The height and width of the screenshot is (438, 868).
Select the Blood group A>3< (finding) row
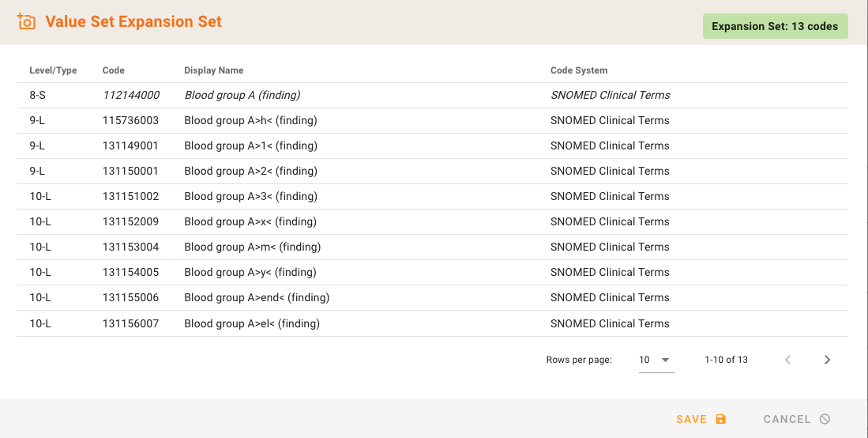[250, 196]
